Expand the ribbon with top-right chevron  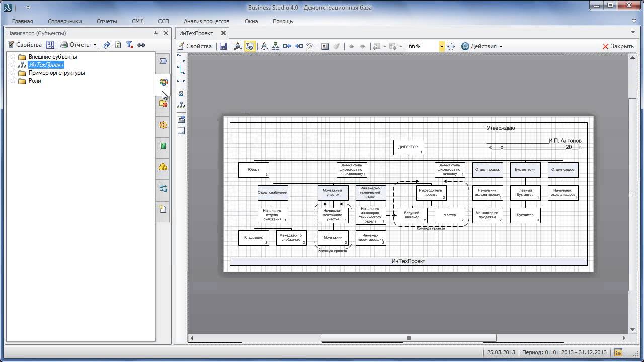tap(634, 21)
